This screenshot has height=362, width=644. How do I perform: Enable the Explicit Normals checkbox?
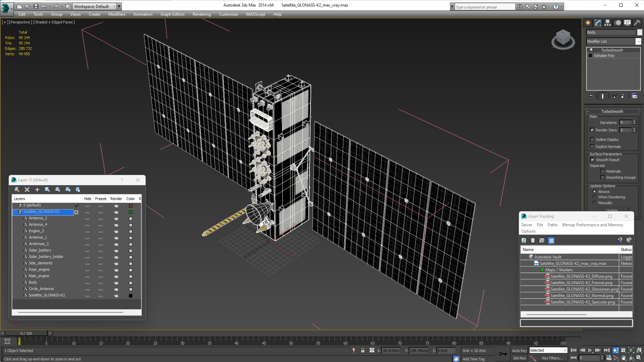click(x=592, y=146)
